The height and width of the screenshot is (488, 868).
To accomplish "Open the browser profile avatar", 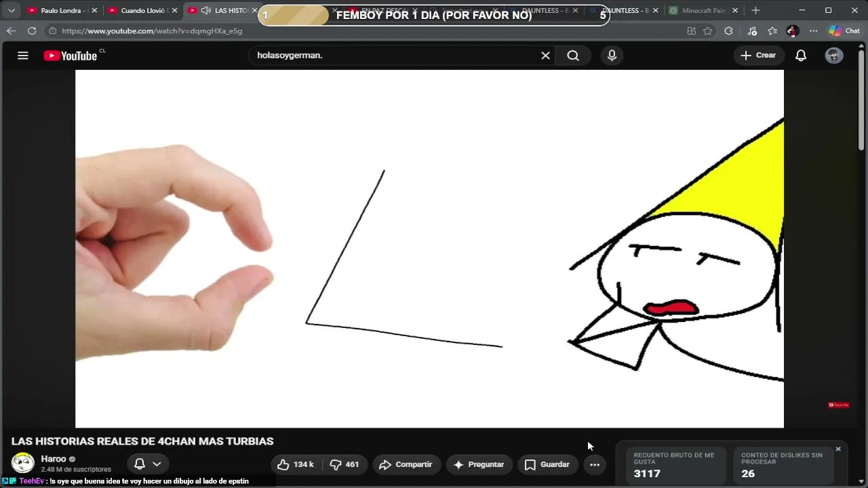I will (x=793, y=30).
